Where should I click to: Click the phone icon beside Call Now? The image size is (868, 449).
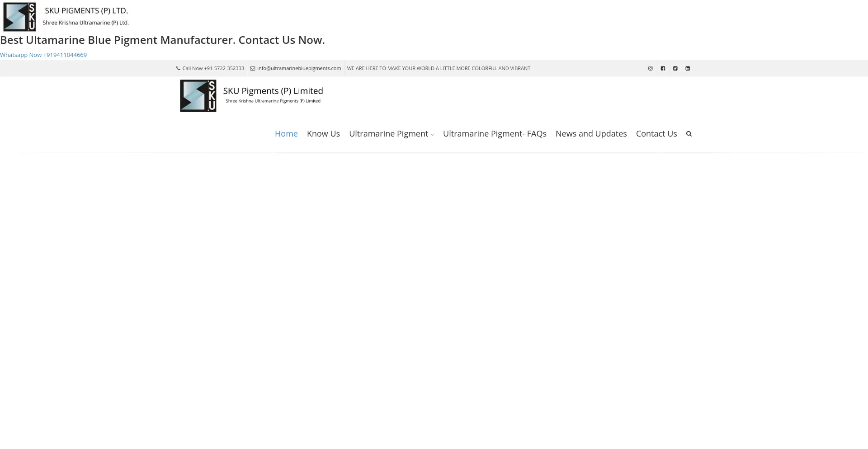(x=178, y=68)
